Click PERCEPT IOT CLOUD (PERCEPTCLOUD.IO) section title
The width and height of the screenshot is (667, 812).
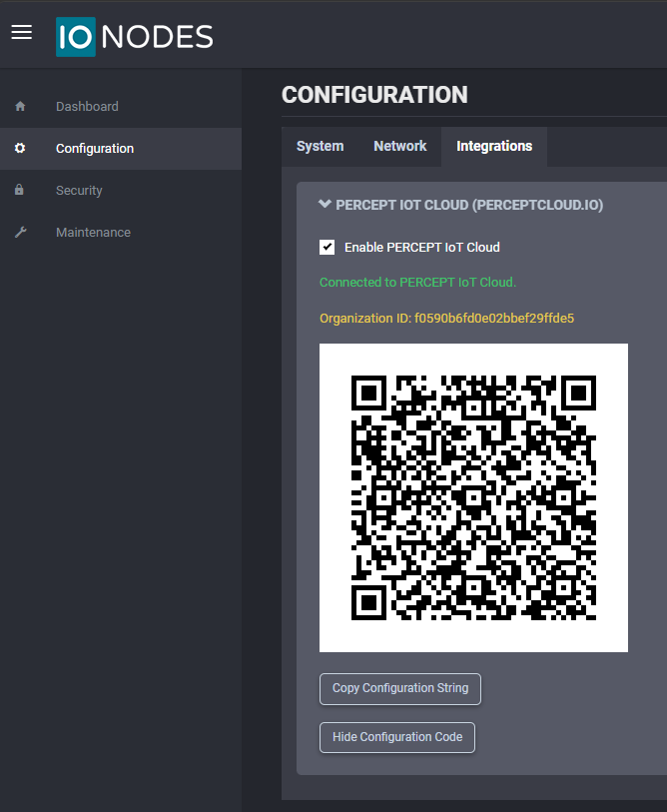coord(469,205)
